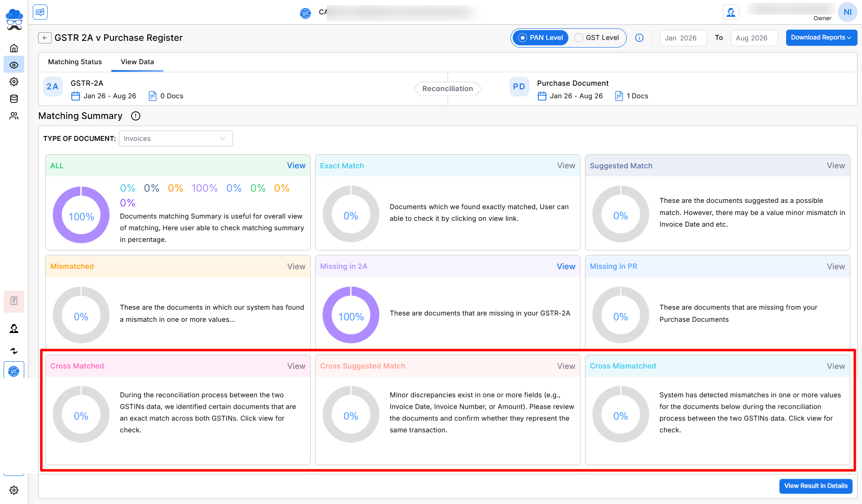
Task: Click the NI avatar badge
Action: click(x=848, y=12)
